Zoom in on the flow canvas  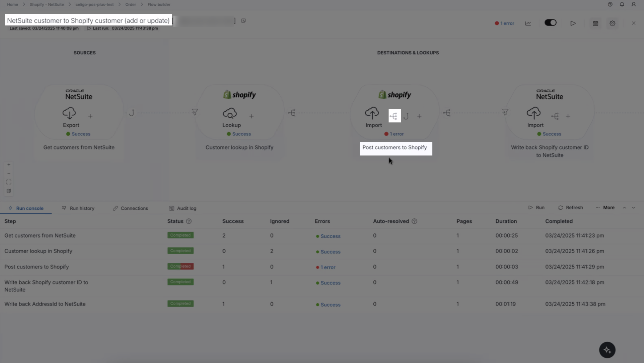[9, 165]
